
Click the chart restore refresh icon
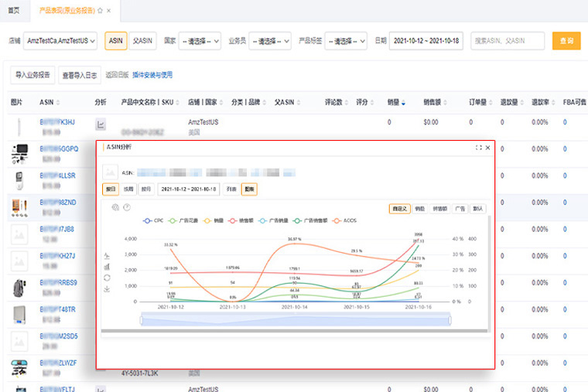[105, 278]
